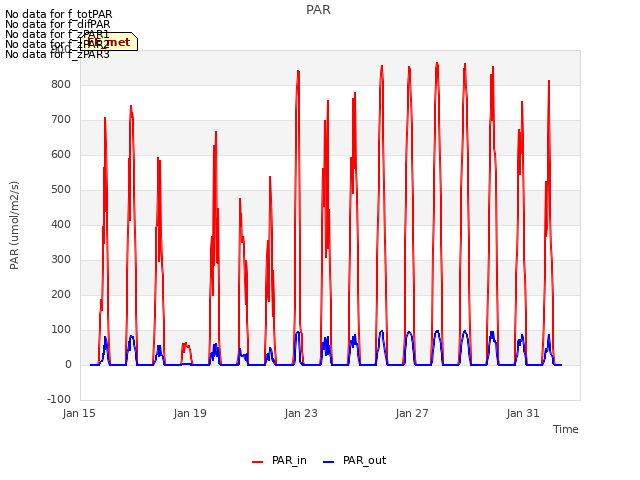Click the -100 y-axis tick label
640x480 pixels.
[x=59, y=400]
